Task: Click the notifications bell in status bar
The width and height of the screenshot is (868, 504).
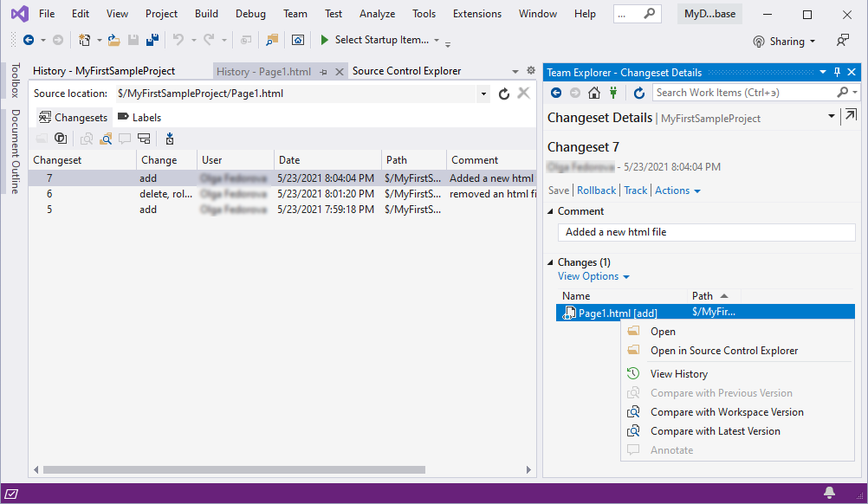Action: pyautogui.click(x=829, y=493)
